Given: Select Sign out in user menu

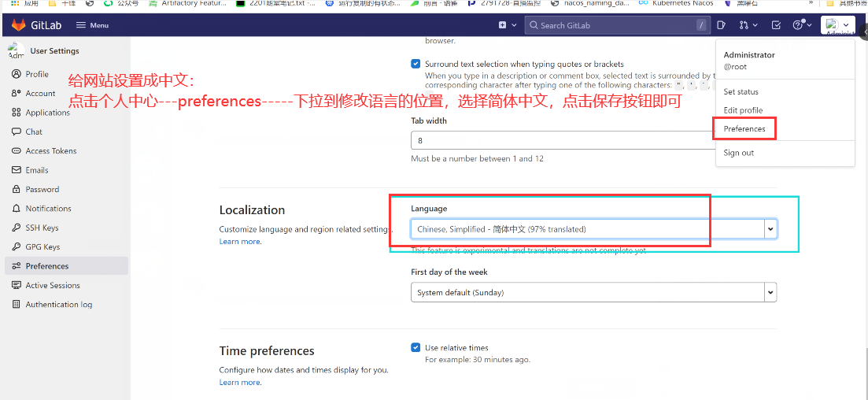Looking at the screenshot, I should click(738, 152).
